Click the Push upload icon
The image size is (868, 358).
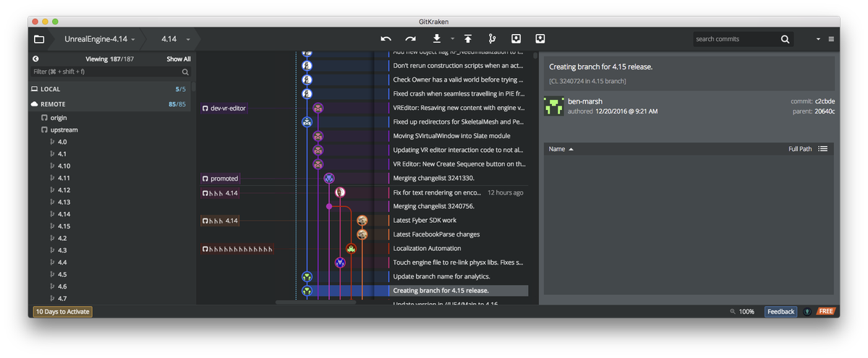click(x=468, y=39)
